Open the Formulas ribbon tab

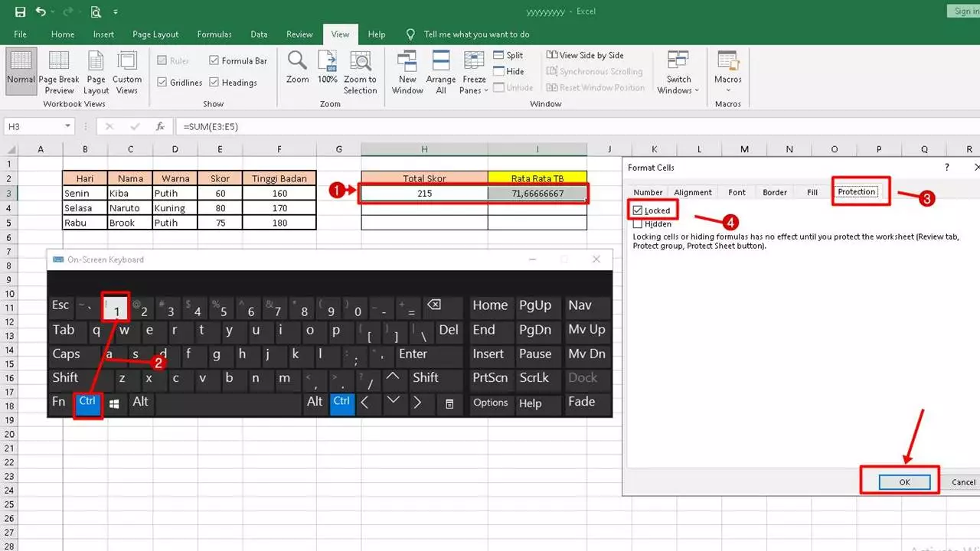214,34
